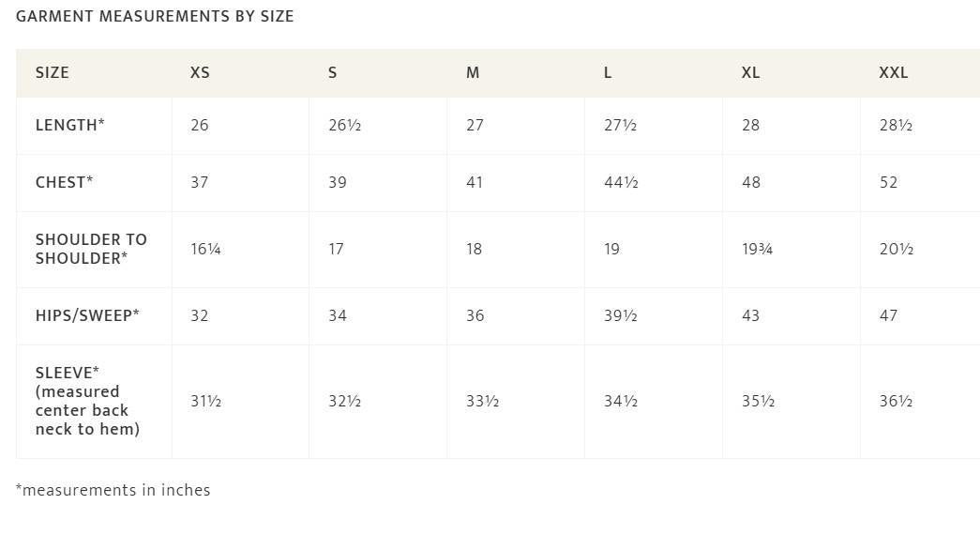Click the Garment Measurements By Size heading

coord(155,16)
